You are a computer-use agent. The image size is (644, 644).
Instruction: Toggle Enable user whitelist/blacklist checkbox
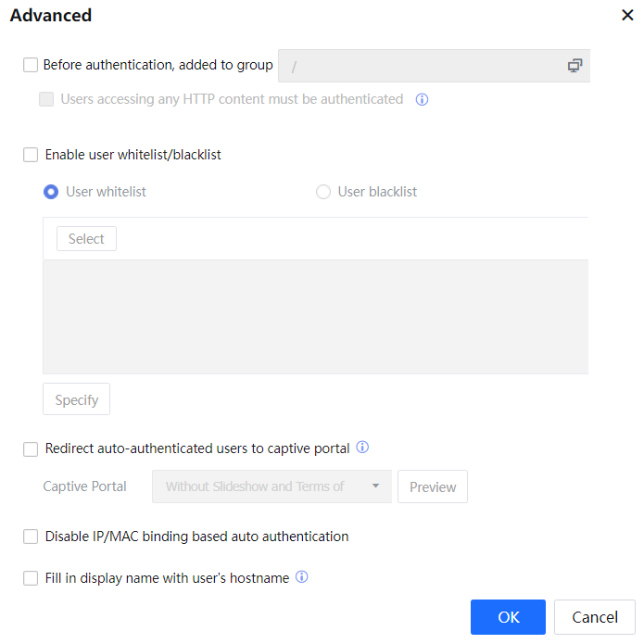31,155
